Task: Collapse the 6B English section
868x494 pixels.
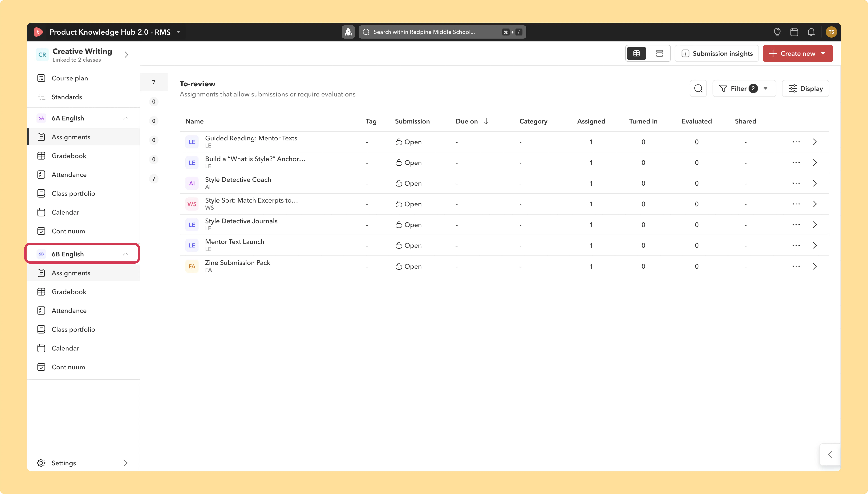Action: point(125,254)
